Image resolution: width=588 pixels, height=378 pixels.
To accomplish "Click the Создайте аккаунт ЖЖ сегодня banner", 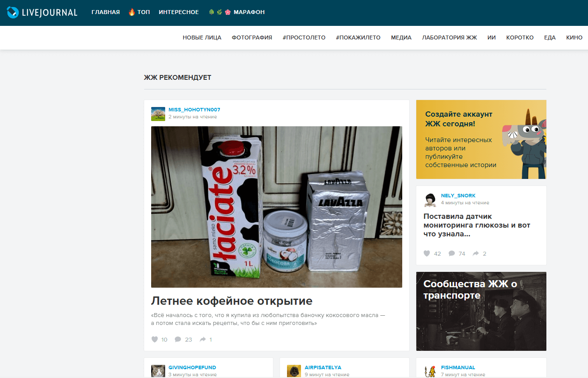I will click(481, 139).
